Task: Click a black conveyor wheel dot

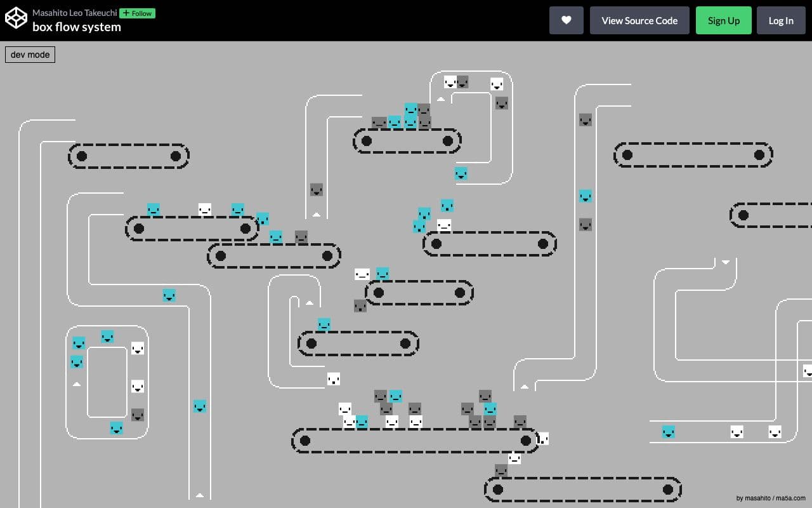Action: pyautogui.click(x=82, y=156)
